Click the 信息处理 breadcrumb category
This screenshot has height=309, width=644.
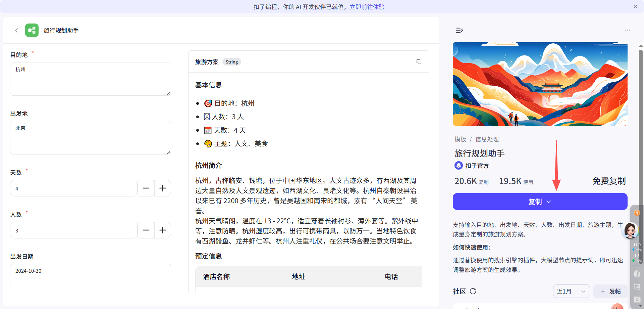tap(487, 139)
